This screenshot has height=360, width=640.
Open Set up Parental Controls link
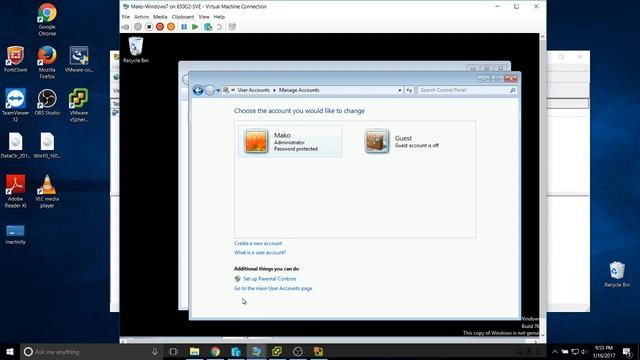point(269,279)
